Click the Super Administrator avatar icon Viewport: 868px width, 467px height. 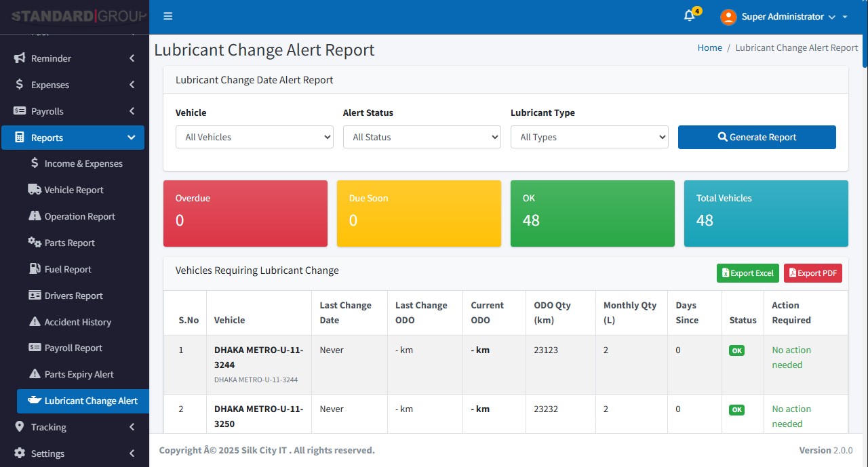(728, 17)
